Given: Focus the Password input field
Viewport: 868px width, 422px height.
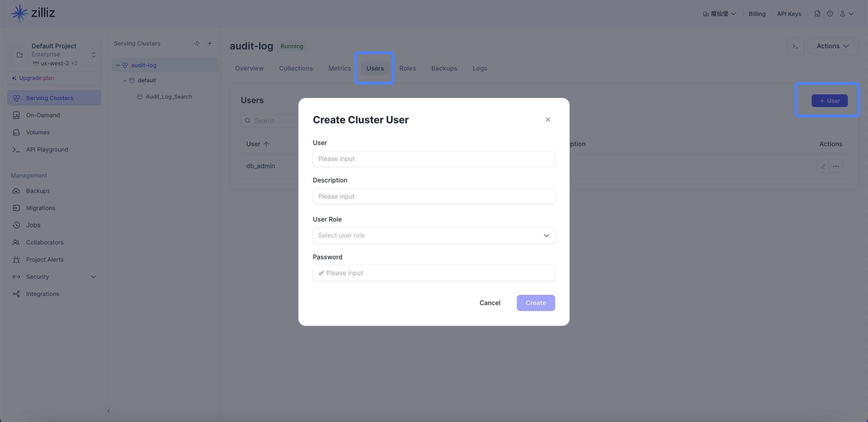Looking at the screenshot, I should [x=434, y=273].
